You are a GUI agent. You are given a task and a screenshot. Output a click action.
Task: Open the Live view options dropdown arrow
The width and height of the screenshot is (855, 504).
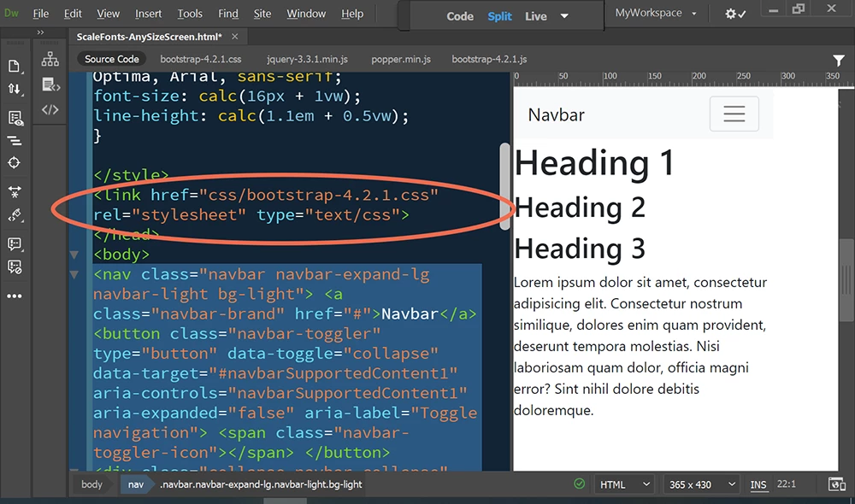coord(564,16)
